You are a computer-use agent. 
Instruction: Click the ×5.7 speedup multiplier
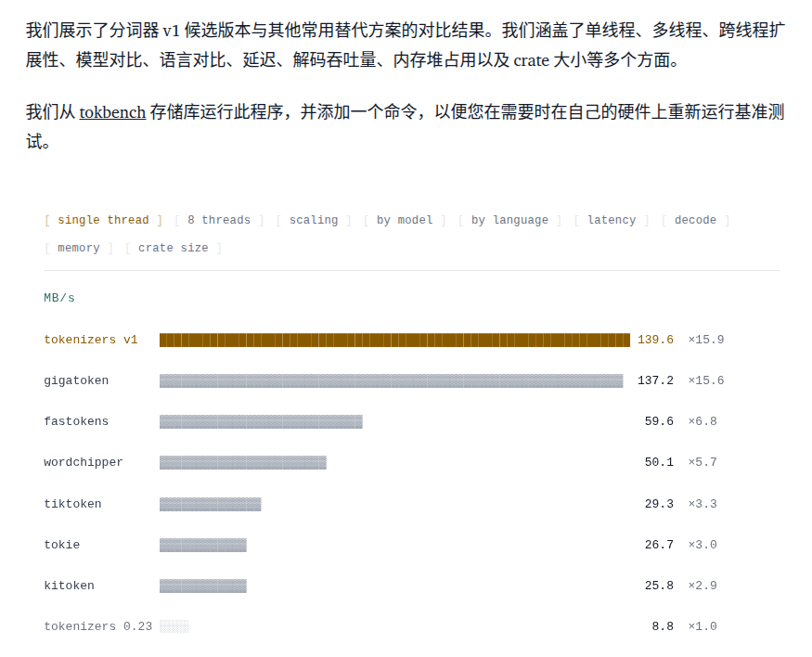pyautogui.click(x=702, y=462)
